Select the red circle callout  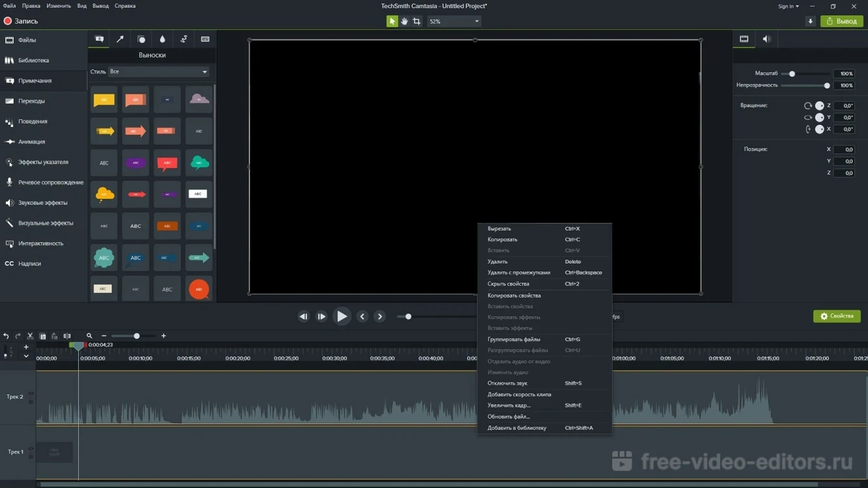coord(198,289)
